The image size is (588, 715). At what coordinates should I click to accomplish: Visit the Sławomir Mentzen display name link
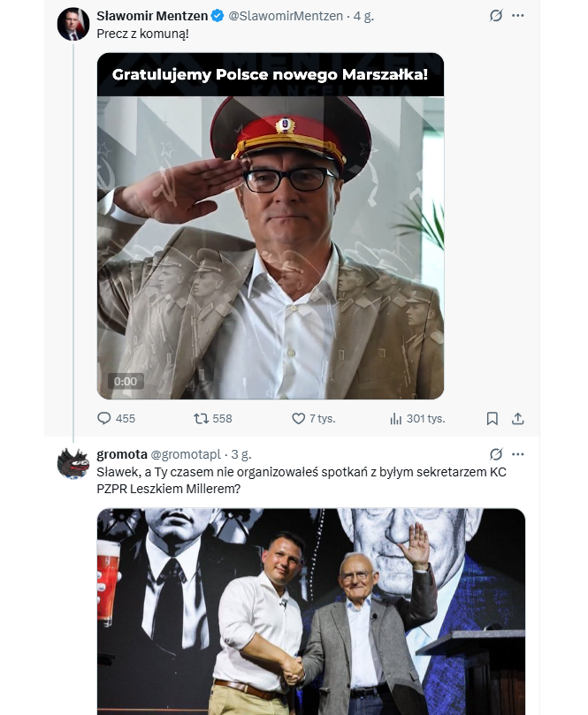point(151,16)
